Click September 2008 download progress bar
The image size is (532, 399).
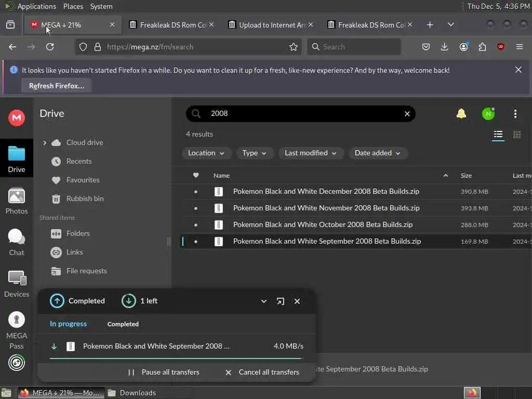pyautogui.click(x=176, y=358)
